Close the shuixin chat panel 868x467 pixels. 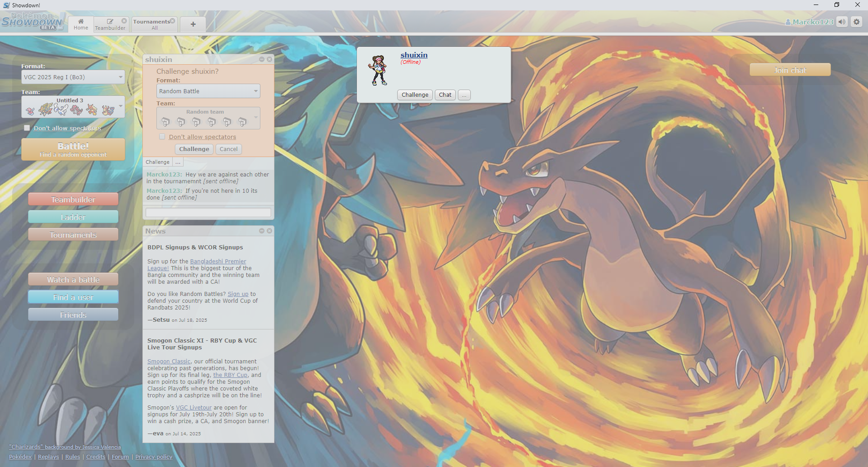click(269, 59)
